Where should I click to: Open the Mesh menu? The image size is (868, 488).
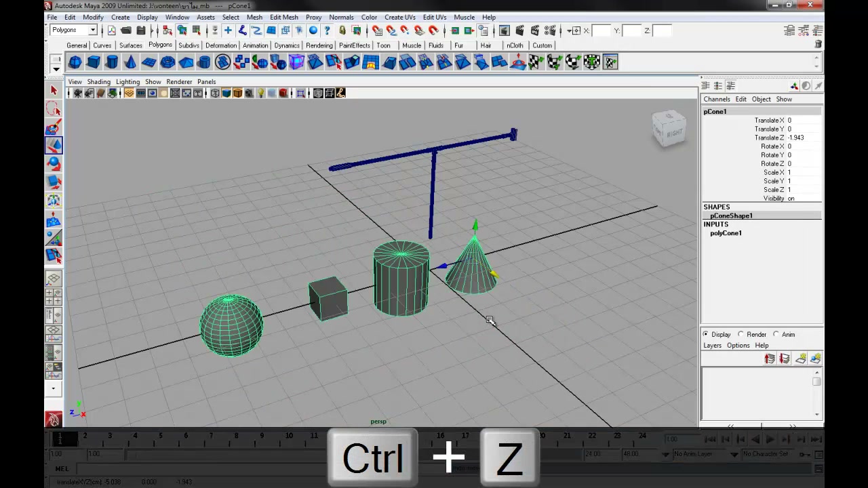pyautogui.click(x=254, y=17)
